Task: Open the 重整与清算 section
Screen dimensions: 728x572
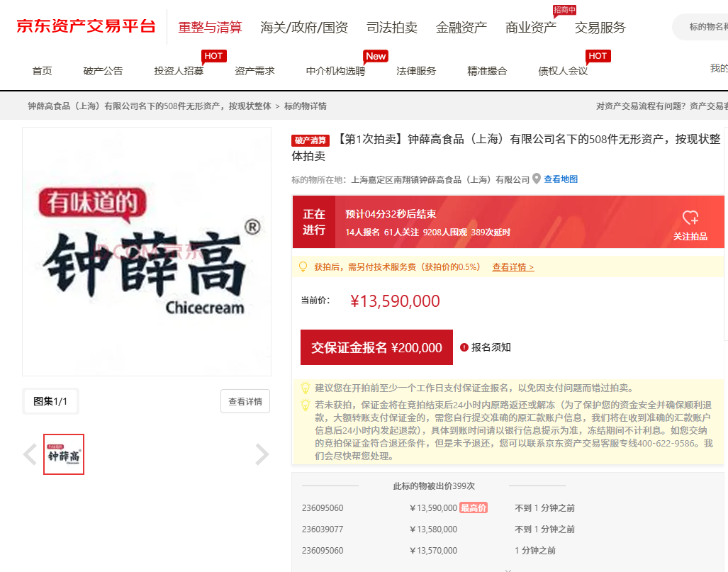Action: click(x=210, y=28)
